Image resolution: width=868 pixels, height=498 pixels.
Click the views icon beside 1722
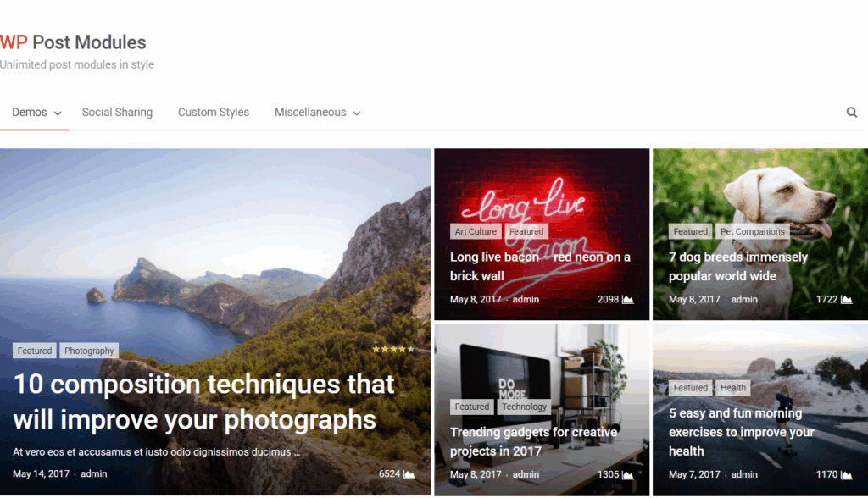(x=846, y=300)
